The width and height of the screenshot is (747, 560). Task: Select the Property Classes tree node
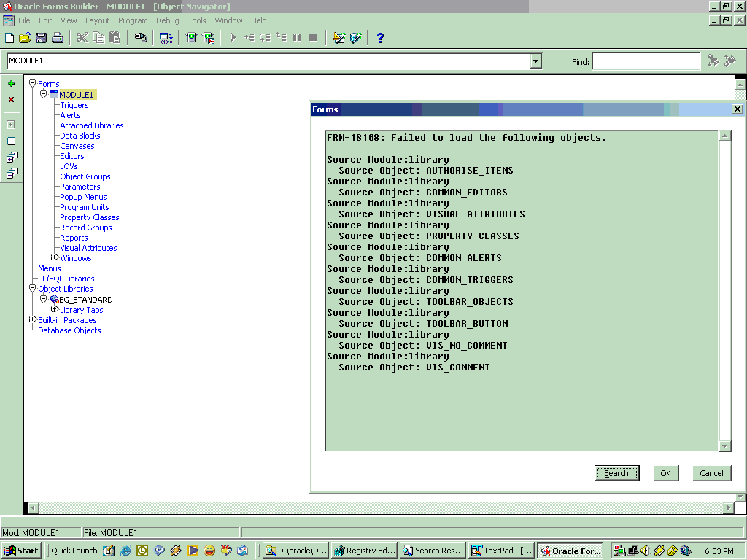[x=90, y=217]
